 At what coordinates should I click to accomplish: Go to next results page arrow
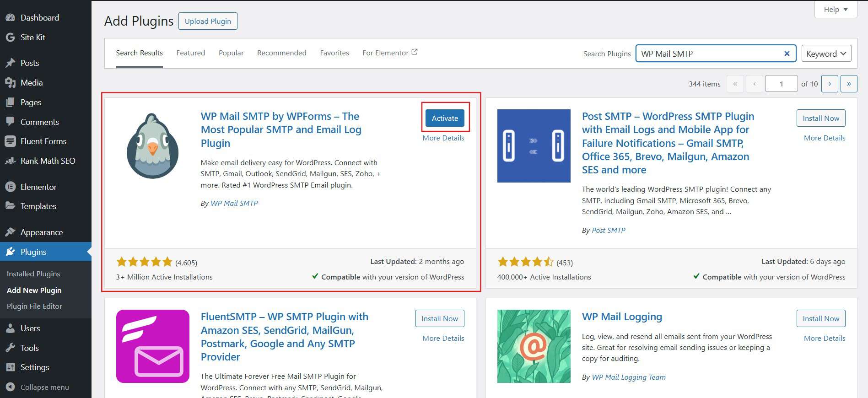coord(830,84)
